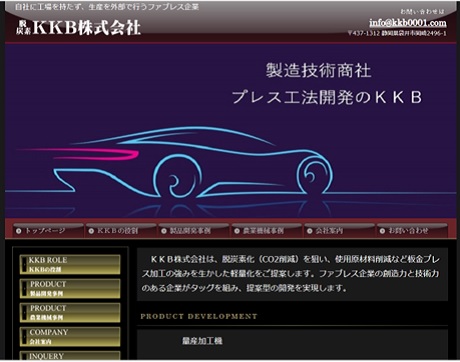Click the bullet icon beside KKBの役割
The image size is (460, 362).
[x=91, y=231]
